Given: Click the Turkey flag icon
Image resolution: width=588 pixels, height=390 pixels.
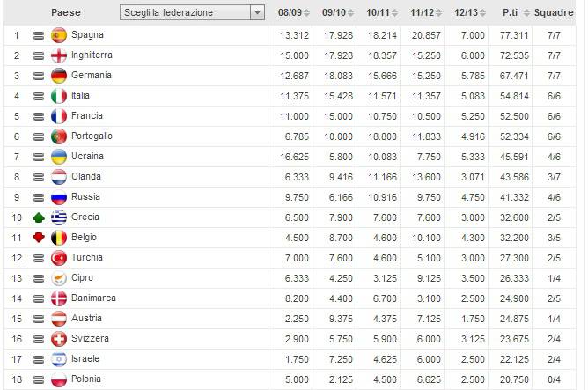Looking at the screenshot, I should 59,258.
